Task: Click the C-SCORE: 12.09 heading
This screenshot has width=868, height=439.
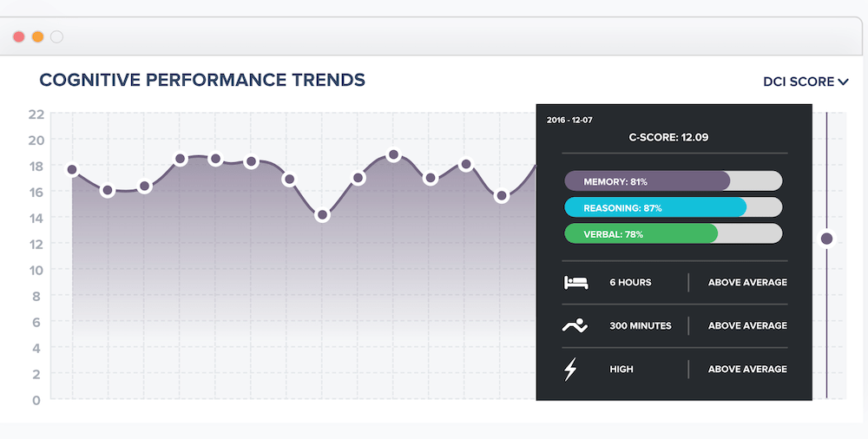Action: pyautogui.click(x=668, y=137)
